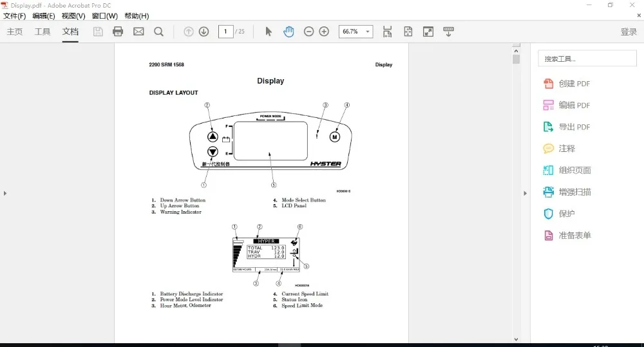
Task: Open the Prepare Form tool (准备表单)
Action: 567,235
